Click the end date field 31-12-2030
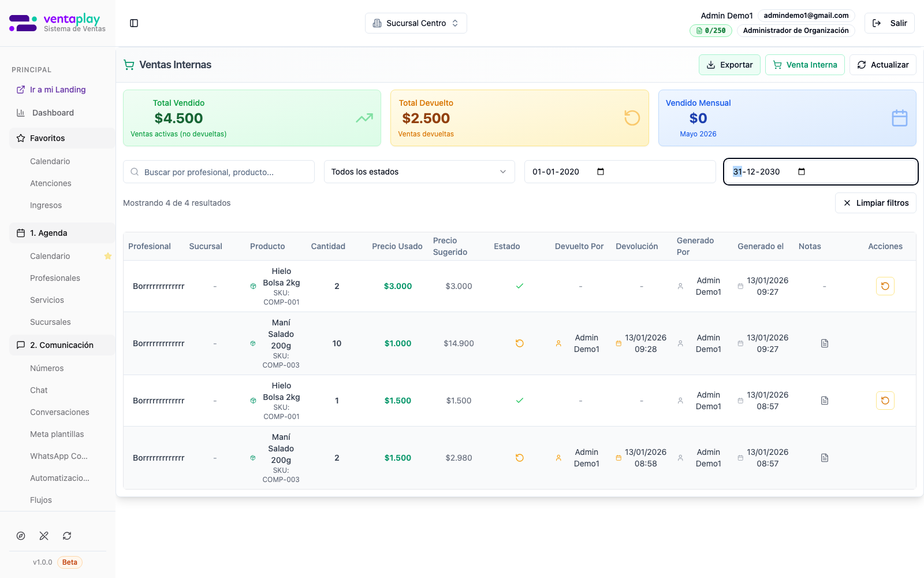This screenshot has width=924, height=578. (821, 172)
